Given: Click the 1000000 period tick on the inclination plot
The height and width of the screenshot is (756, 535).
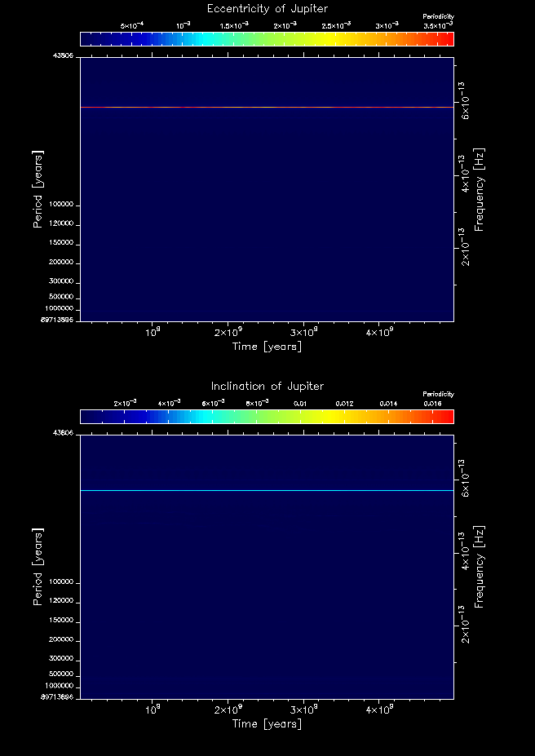Looking at the screenshot, I should [x=60, y=686].
